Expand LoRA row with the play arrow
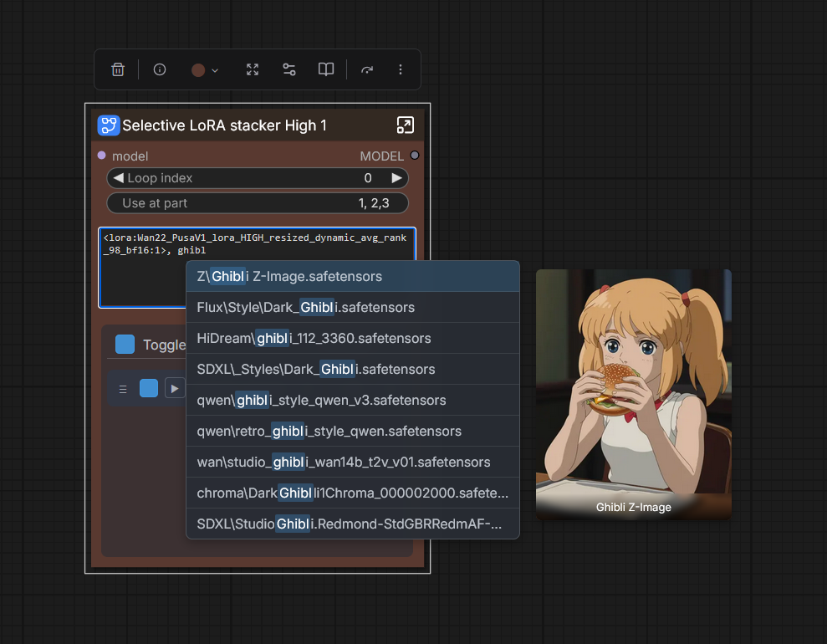 (175, 389)
